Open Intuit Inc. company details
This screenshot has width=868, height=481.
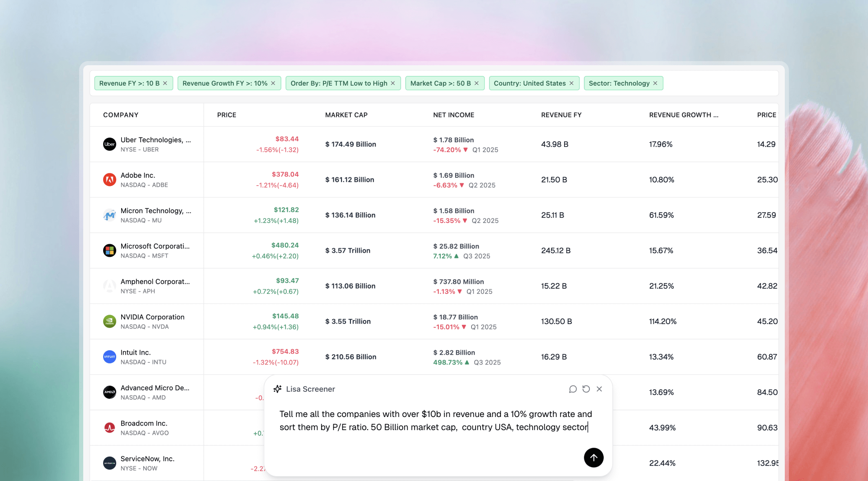[x=135, y=352]
